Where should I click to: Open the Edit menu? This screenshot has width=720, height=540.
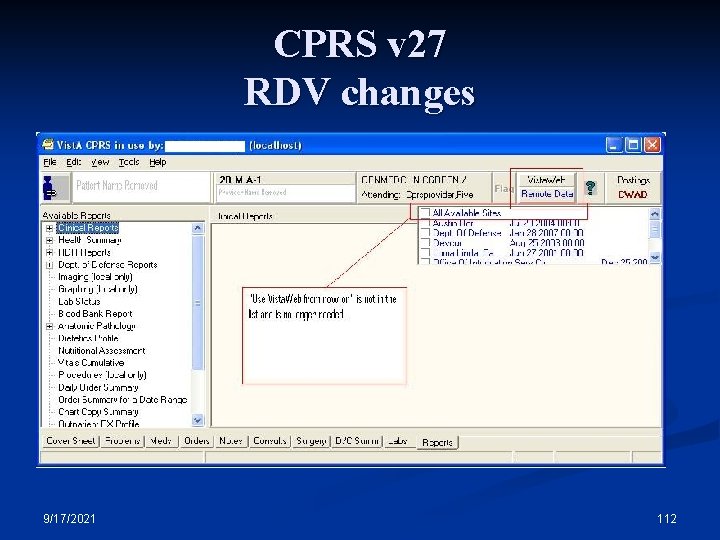click(73, 162)
